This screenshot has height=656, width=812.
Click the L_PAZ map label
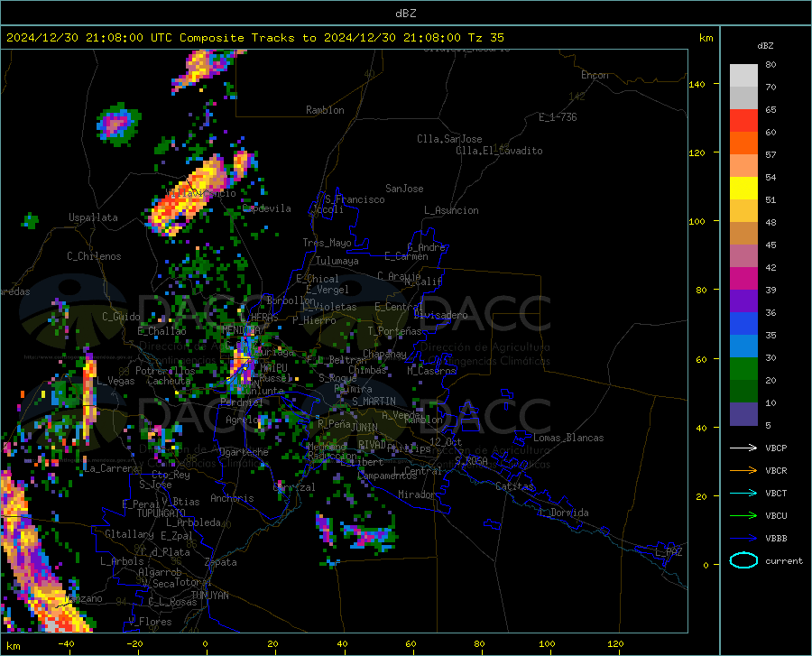point(669,552)
